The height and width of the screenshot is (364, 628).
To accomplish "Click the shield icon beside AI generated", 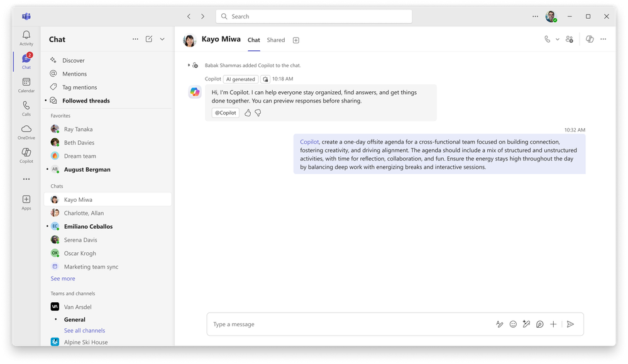I will (x=265, y=79).
